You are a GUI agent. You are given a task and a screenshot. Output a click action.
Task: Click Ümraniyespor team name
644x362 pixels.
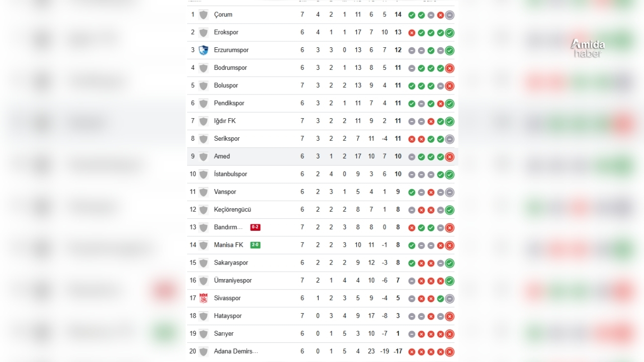point(233,281)
